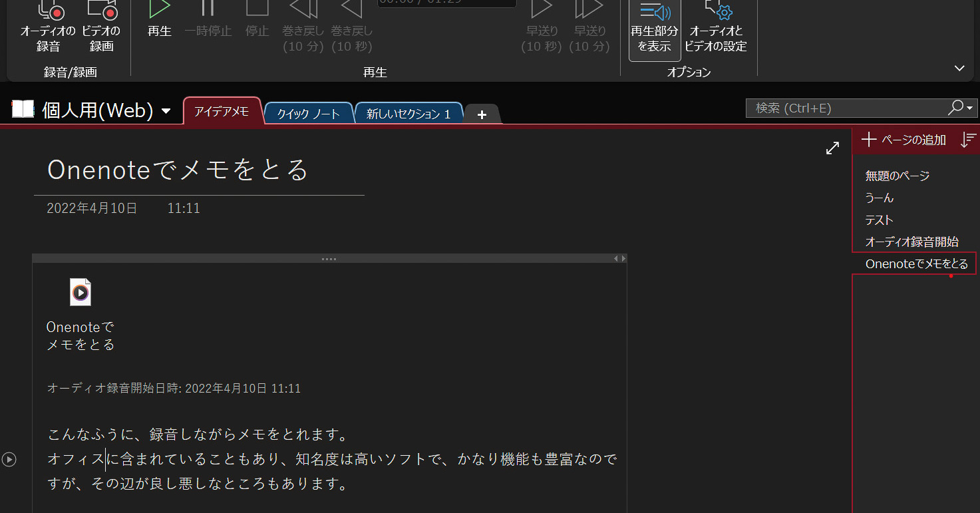Expand page to full view with arrow icon
Image resolution: width=980 pixels, height=513 pixels.
click(x=832, y=148)
